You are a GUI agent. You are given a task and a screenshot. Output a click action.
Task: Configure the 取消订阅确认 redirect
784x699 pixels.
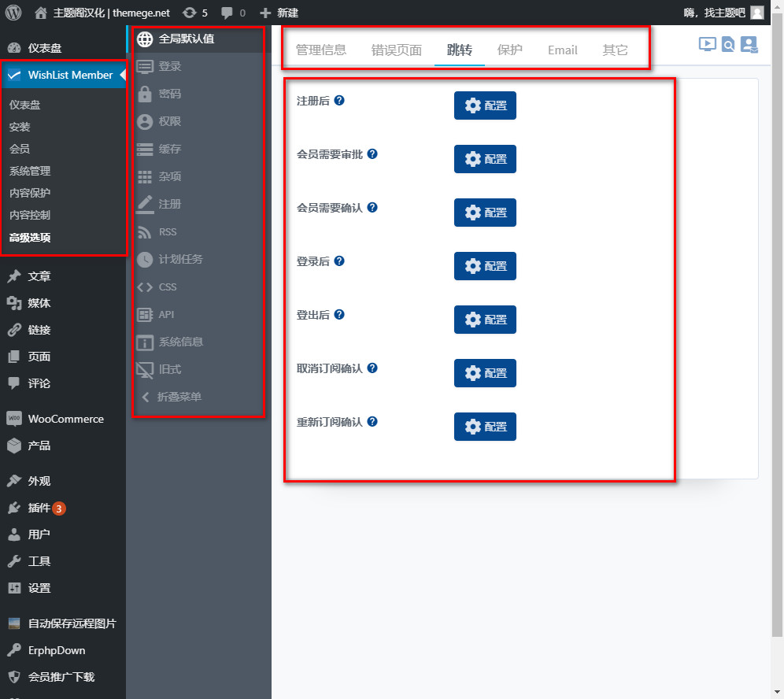pyautogui.click(x=485, y=373)
